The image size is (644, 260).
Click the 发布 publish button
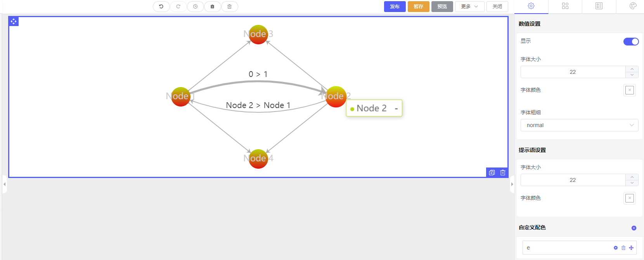(x=395, y=7)
